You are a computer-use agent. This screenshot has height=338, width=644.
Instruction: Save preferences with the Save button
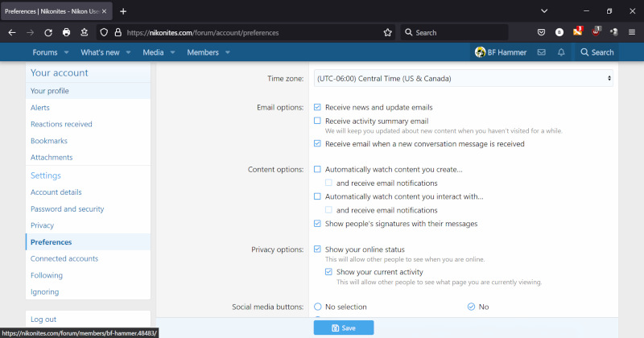tap(344, 328)
